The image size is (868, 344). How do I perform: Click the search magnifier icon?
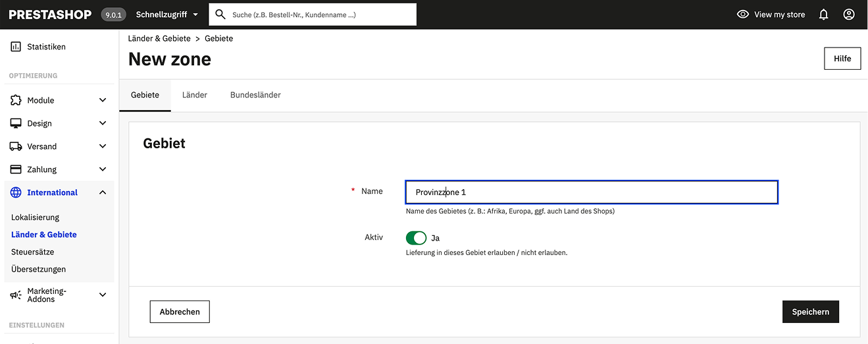220,14
